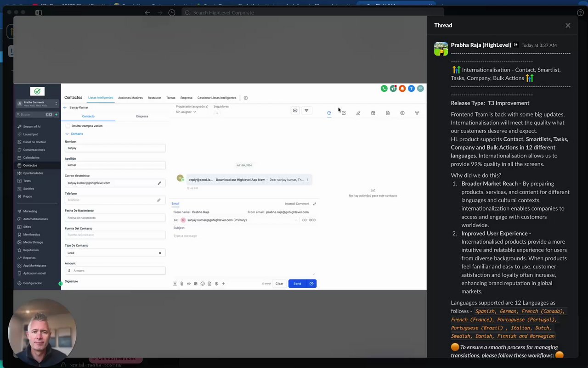Viewport: 588px width, 368px height.
Task: Click the gear icon beside Gestionar Listas Inteligentes
Action: click(x=246, y=98)
